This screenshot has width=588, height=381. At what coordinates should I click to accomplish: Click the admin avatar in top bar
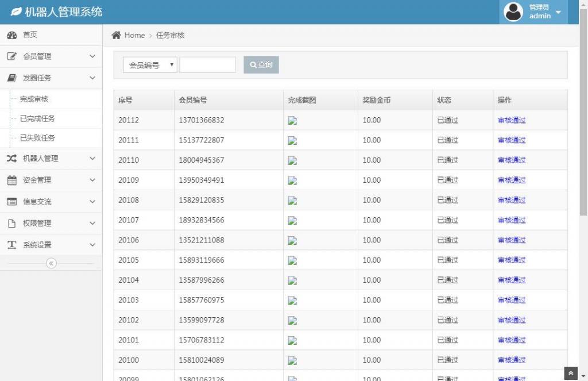coord(513,11)
